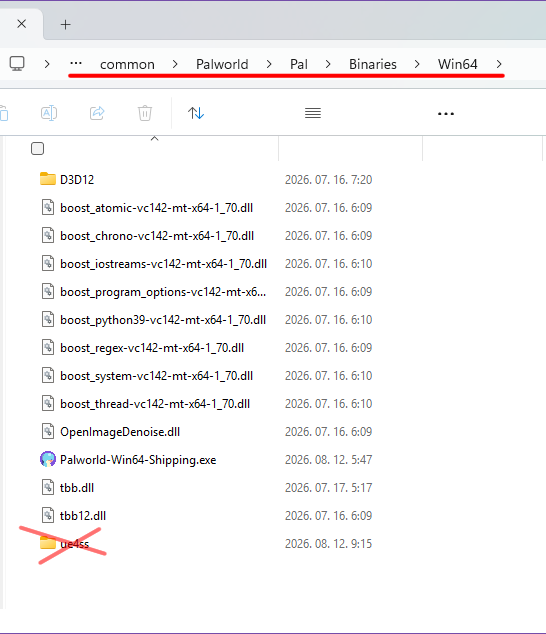The image size is (546, 634).
Task: Expand chevron after Binaries breadcrumb
Action: 417,64
